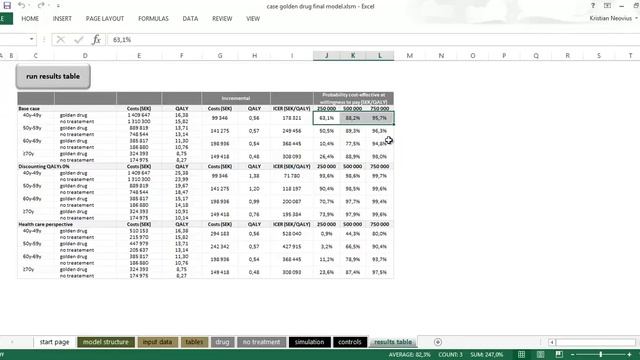Screen dimensions: 640x360
Task: Open the REVIEW ribbon tab
Action: pyautogui.click(x=222, y=19)
